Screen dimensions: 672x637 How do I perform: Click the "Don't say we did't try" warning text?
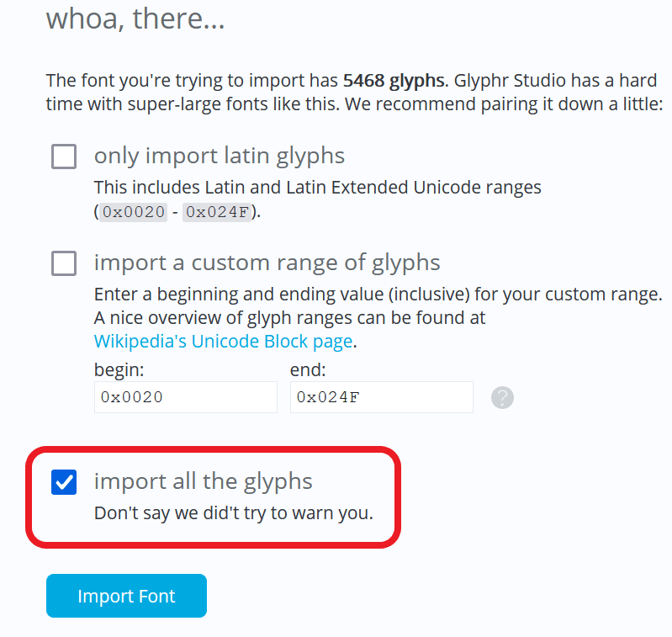pyautogui.click(x=233, y=512)
